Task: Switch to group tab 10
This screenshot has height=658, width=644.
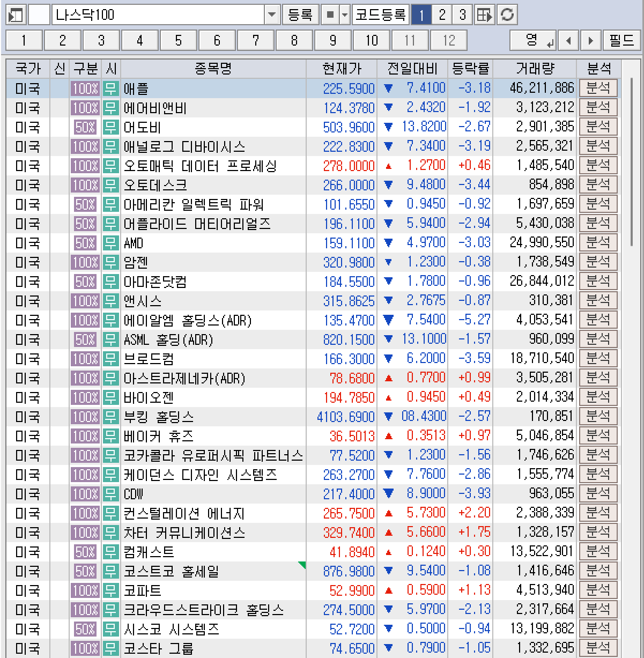Action: point(372,40)
